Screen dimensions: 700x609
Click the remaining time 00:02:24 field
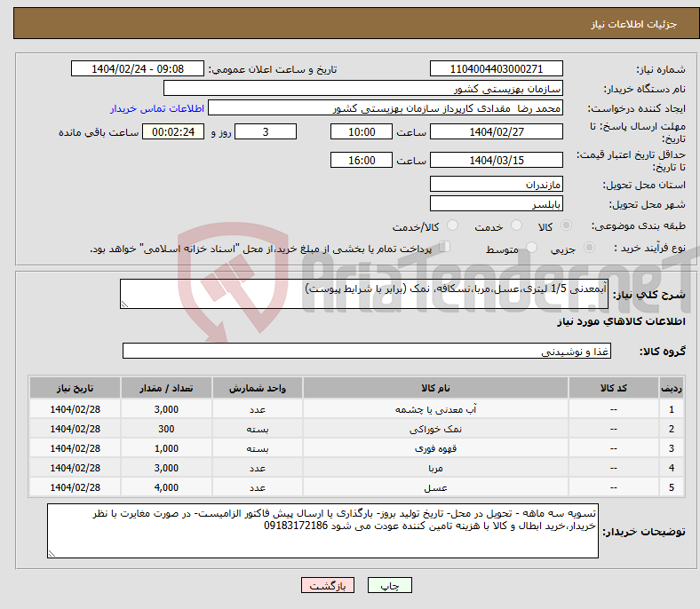pyautogui.click(x=173, y=131)
